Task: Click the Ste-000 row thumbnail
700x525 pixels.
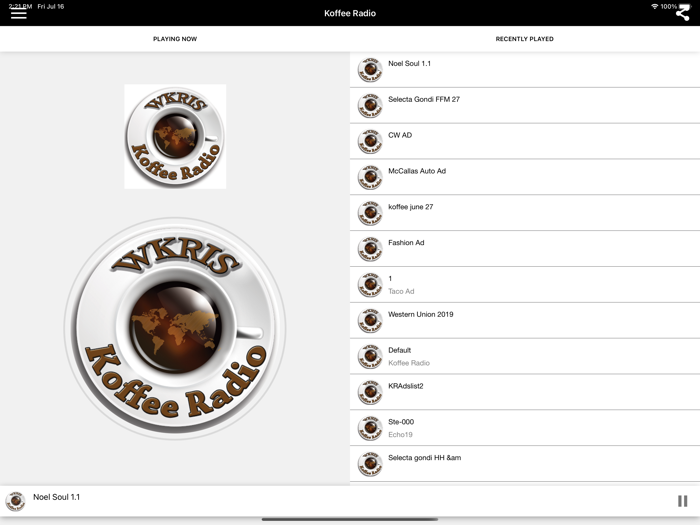Action: pyautogui.click(x=370, y=428)
